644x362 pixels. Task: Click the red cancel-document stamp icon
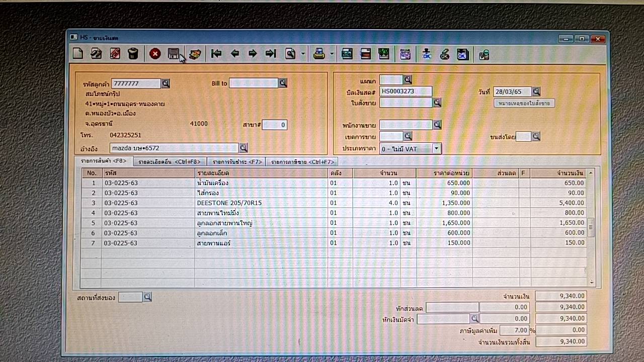click(115, 53)
